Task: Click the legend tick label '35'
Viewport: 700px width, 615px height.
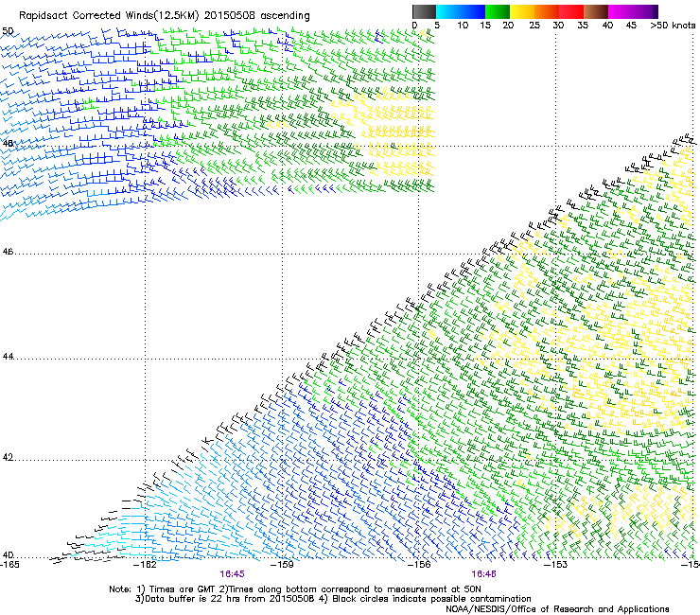Action: click(583, 26)
